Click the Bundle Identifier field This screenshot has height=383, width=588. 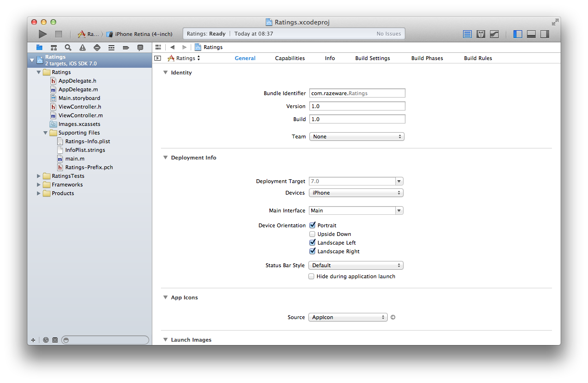tap(357, 93)
